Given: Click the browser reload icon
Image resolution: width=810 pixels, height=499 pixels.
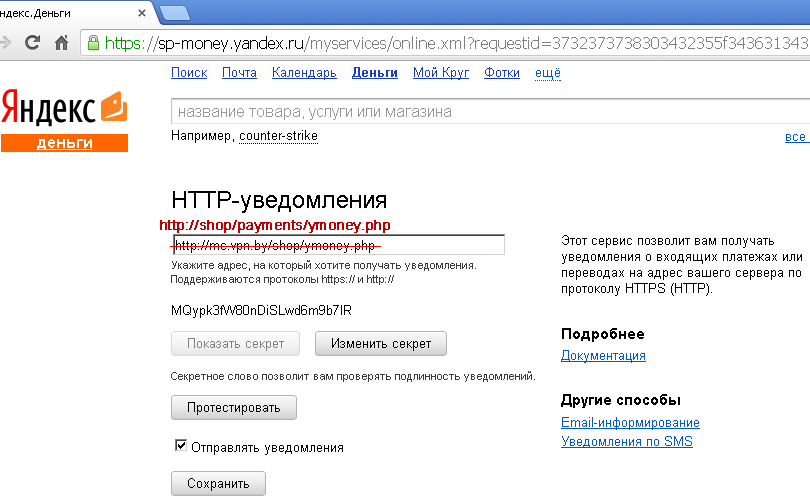Looking at the screenshot, I should click(32, 43).
